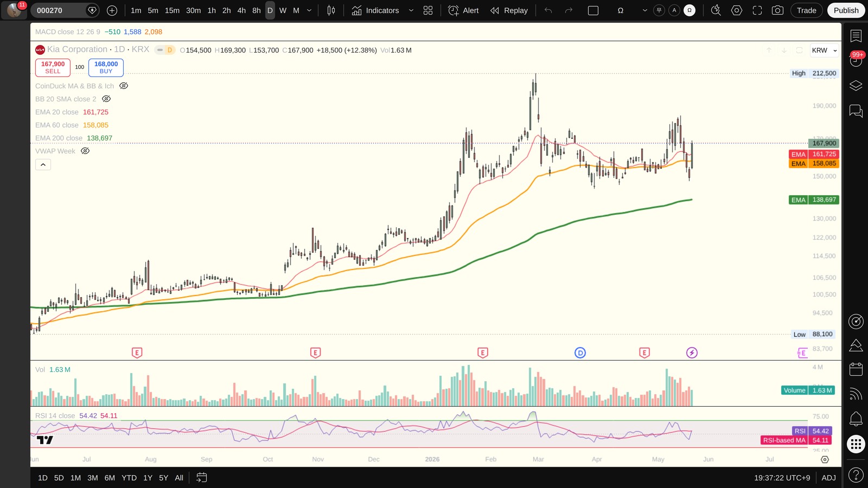This screenshot has width=868, height=488.
Task: Click the order quantity value 100
Action: click(79, 67)
